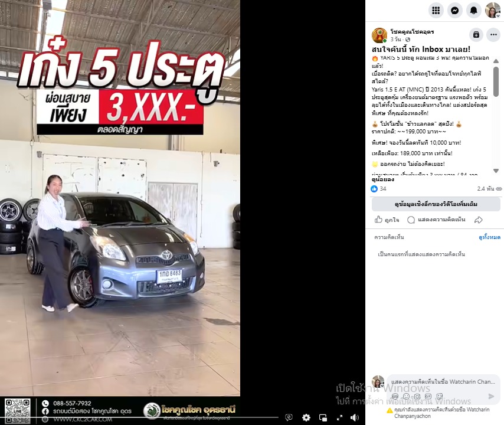Viewport: 504px width, 425px height.
Task: Open the Facebook menu grid icon
Action: 436,11
